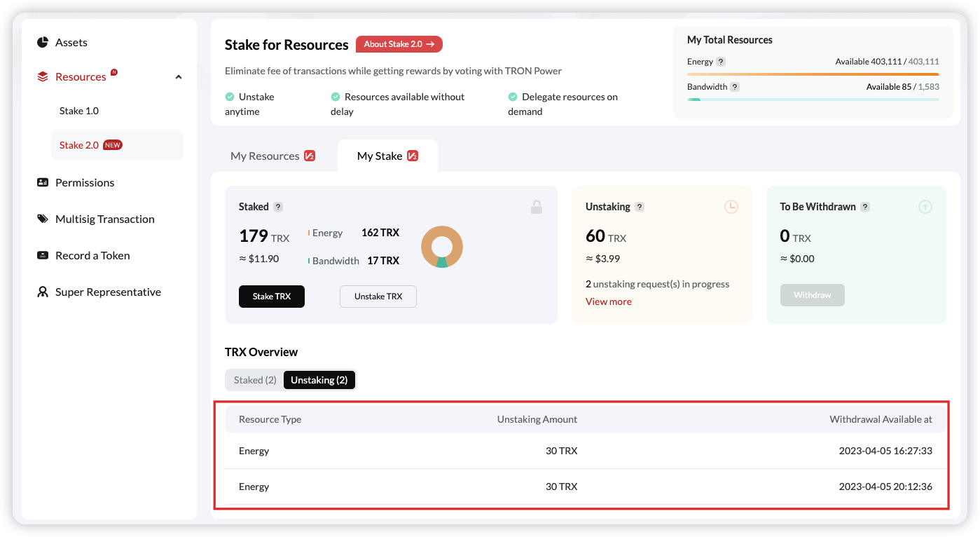Click the Multisig Transaction tag icon
The height and width of the screenshot is (537, 980).
[x=43, y=219]
